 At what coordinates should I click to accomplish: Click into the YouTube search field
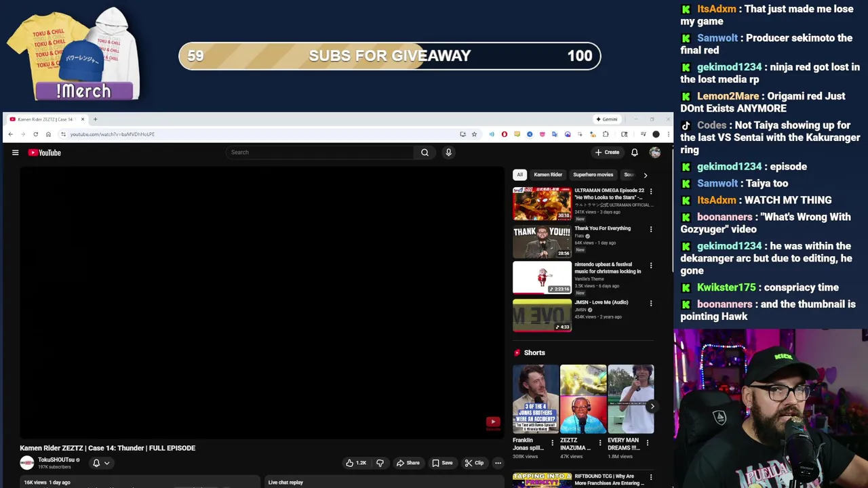[320, 152]
